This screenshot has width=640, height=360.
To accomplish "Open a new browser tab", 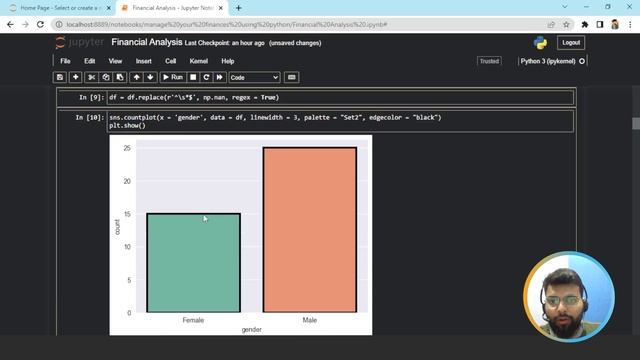I will [238, 8].
